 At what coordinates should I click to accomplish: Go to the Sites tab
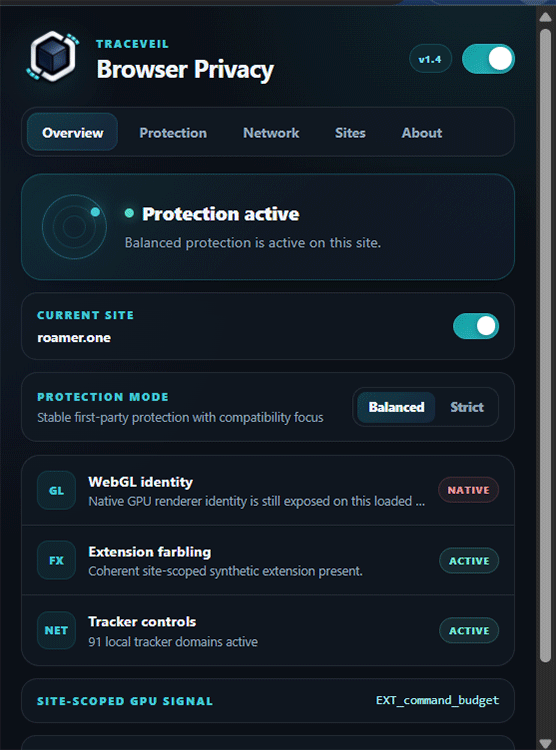350,132
